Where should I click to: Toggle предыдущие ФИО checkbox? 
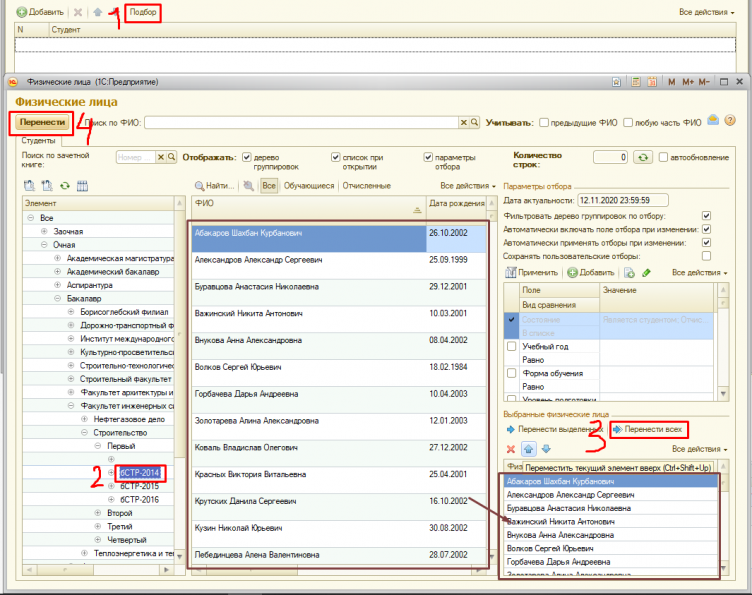click(x=544, y=123)
